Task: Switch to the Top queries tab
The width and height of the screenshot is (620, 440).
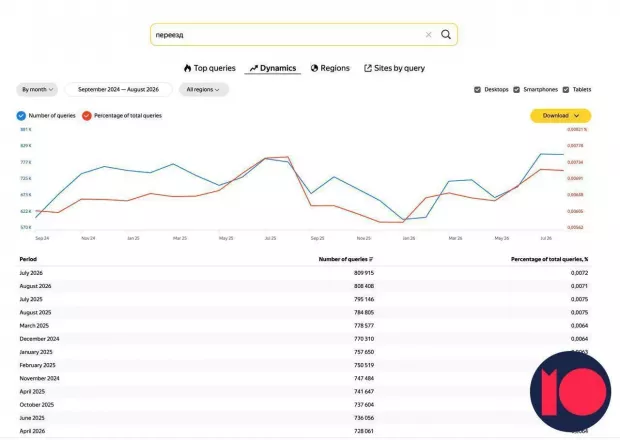Action: click(210, 68)
